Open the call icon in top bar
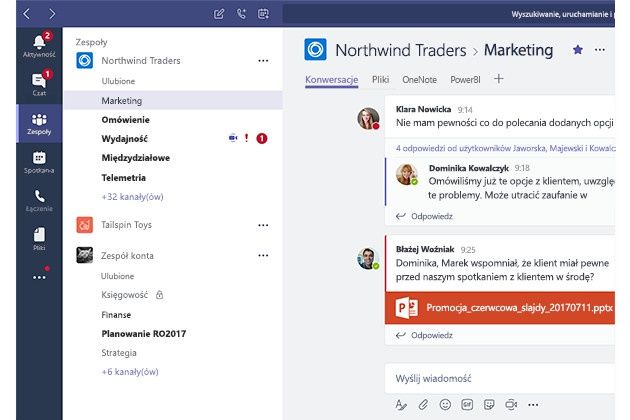Screen dimensions: 630x420 241,14
